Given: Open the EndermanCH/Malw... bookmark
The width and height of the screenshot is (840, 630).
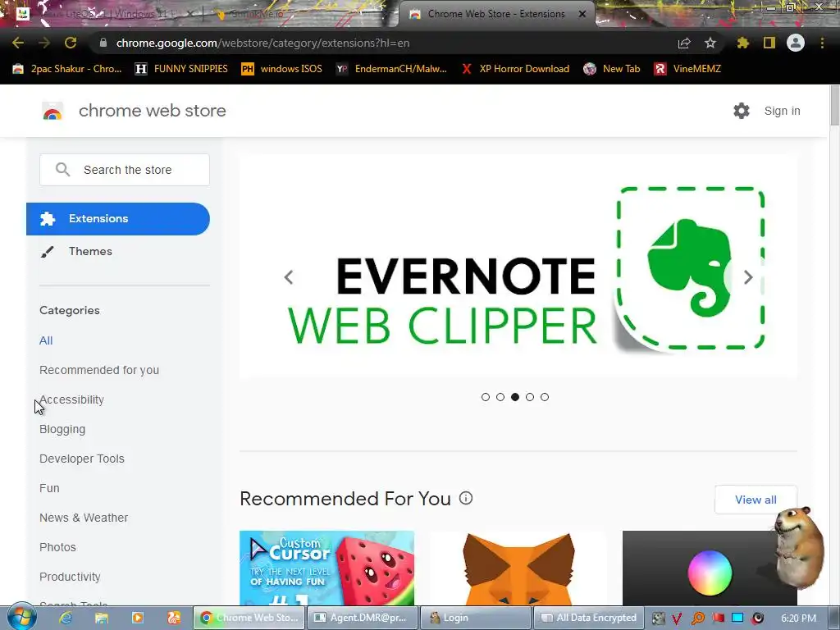Looking at the screenshot, I should point(391,69).
